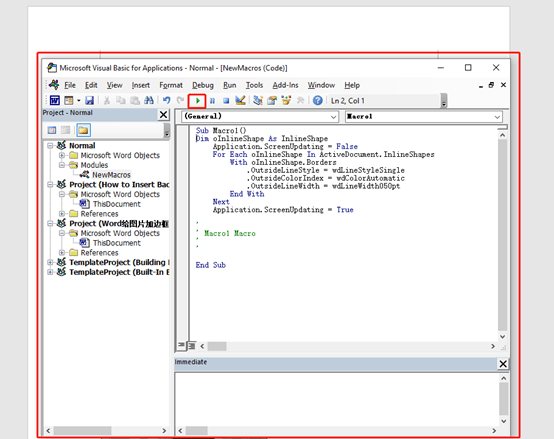This screenshot has height=439, width=554.
Task: Close the Immediate window panel
Action: tap(503, 364)
